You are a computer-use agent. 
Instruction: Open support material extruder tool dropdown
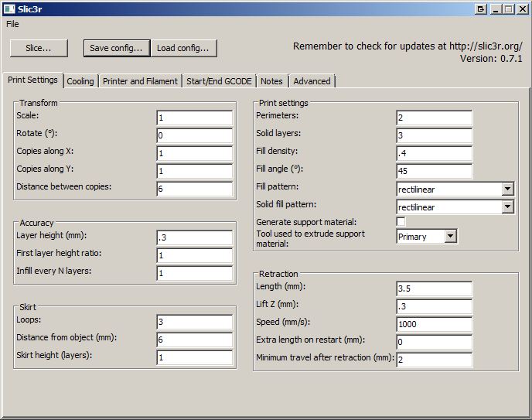point(451,237)
